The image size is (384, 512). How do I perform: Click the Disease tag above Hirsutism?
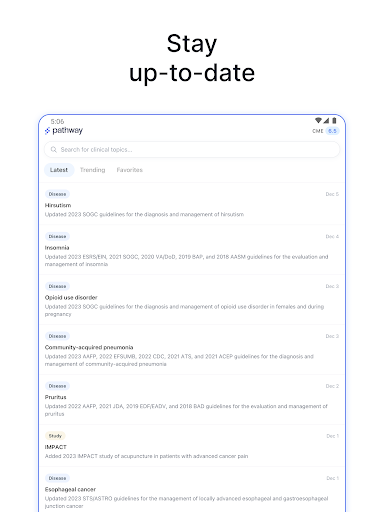click(x=57, y=194)
